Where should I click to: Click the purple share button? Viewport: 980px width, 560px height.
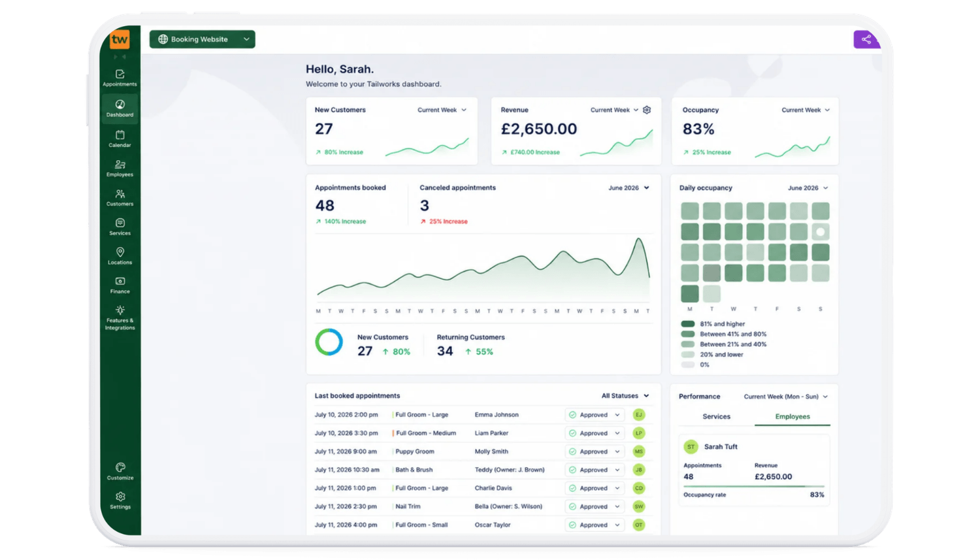point(866,39)
